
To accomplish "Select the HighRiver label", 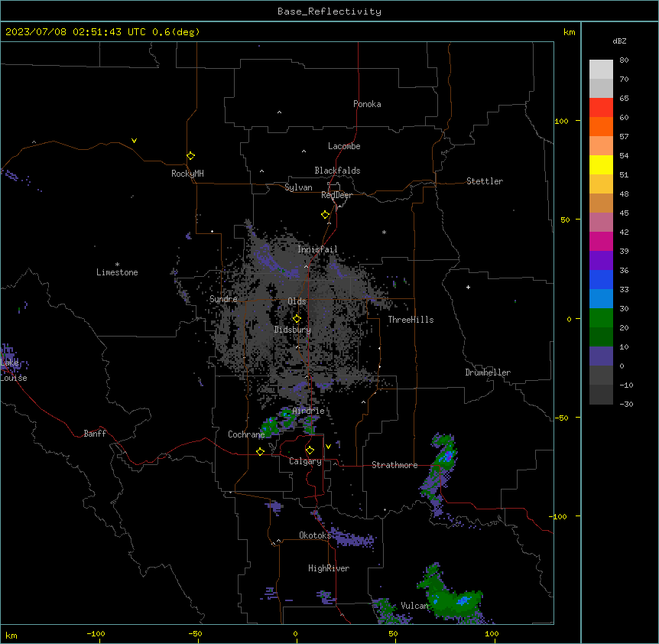I will coord(329,568).
